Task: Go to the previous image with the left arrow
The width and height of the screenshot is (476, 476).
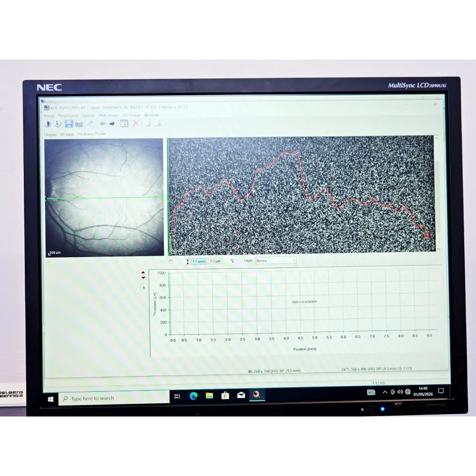Action: (103, 124)
